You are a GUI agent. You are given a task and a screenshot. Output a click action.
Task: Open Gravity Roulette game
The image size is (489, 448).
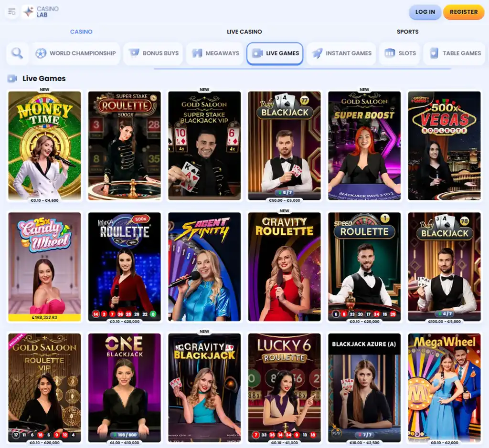pos(285,266)
